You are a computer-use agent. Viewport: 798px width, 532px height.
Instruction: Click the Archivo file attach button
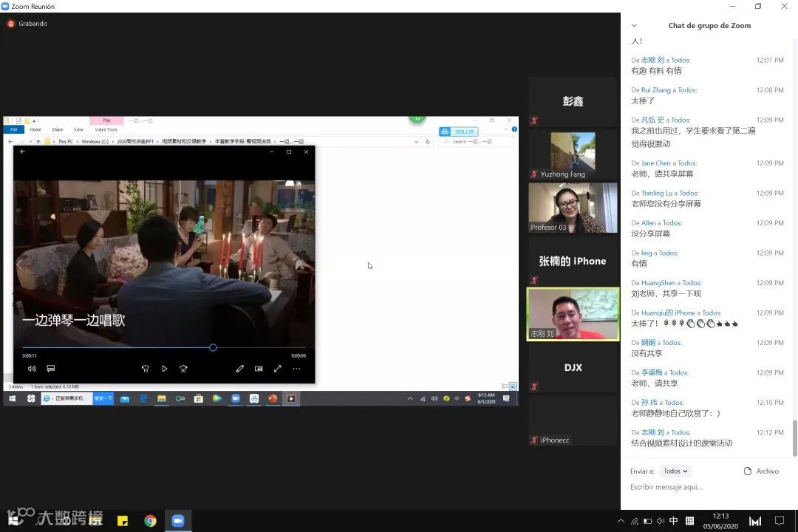[761, 471]
